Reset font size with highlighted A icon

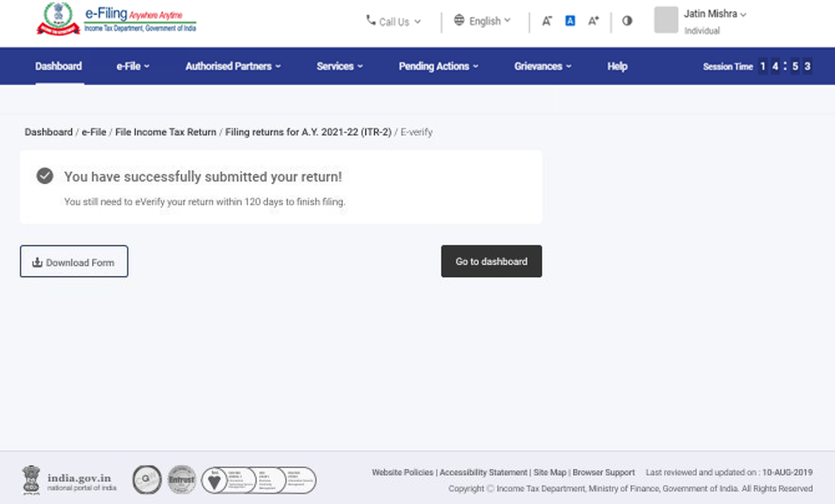(570, 21)
